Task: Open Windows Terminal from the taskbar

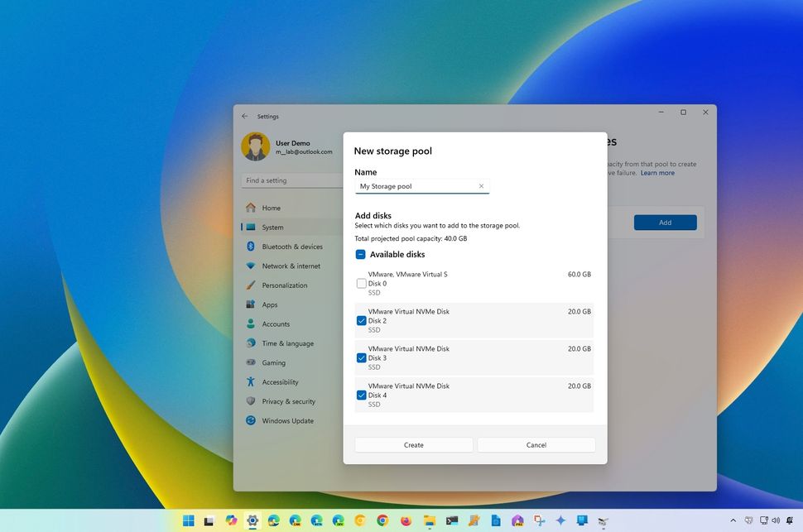Action: [x=452, y=521]
